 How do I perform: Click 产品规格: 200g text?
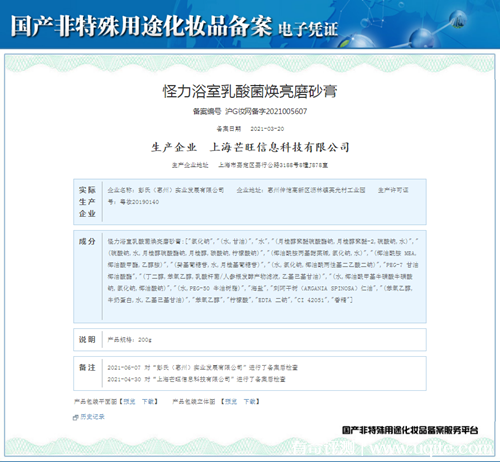(x=129, y=340)
